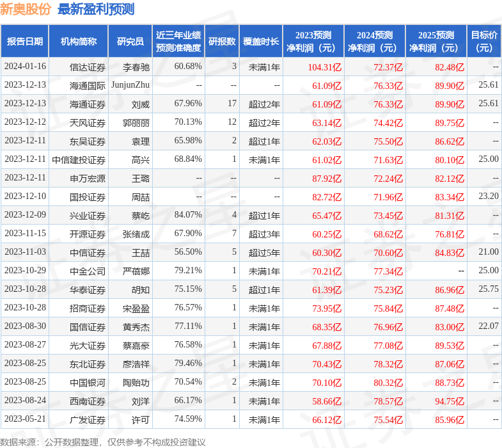Screen dimensions: 502x448
Task: Click researcher name 李春驰
Action: [x=136, y=67]
